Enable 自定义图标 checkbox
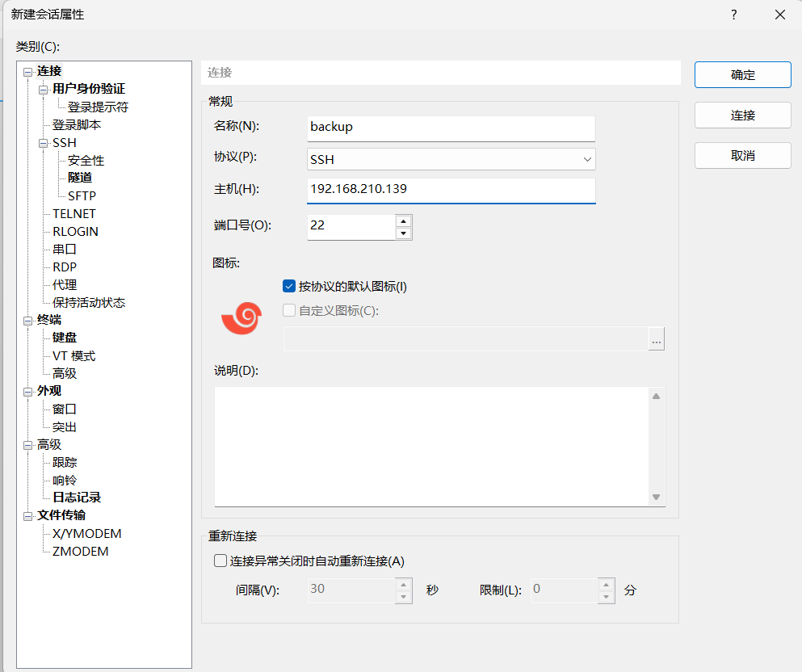 click(x=289, y=310)
